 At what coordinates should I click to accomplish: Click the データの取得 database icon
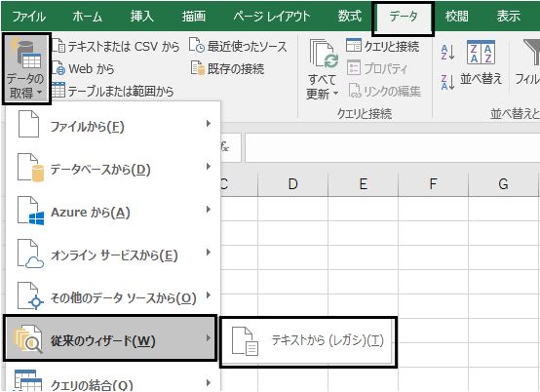pyautogui.click(x=27, y=54)
